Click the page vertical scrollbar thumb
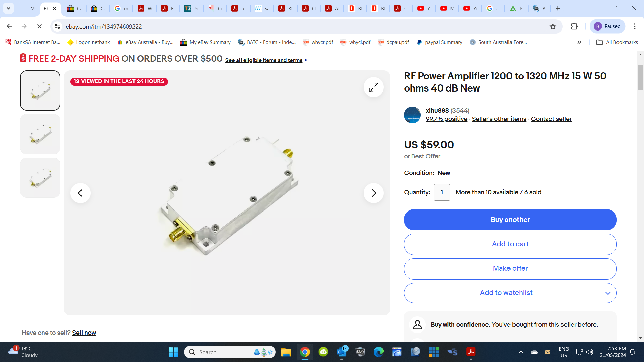 [x=641, y=77]
